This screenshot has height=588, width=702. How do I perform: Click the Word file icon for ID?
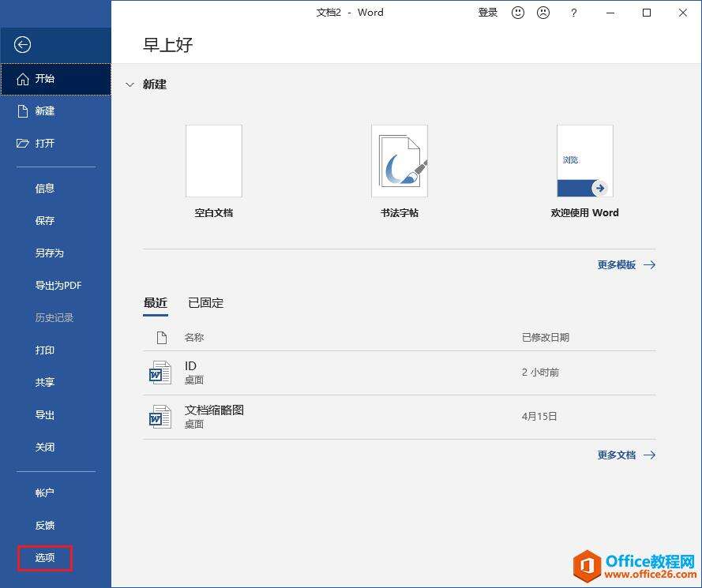[x=160, y=373]
